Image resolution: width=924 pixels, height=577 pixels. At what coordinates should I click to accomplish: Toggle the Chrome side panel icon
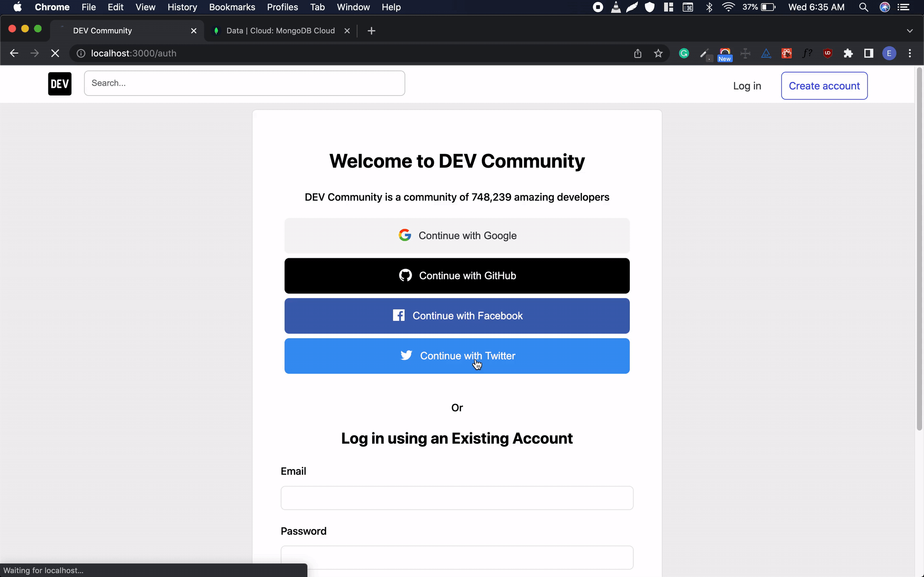(x=869, y=53)
